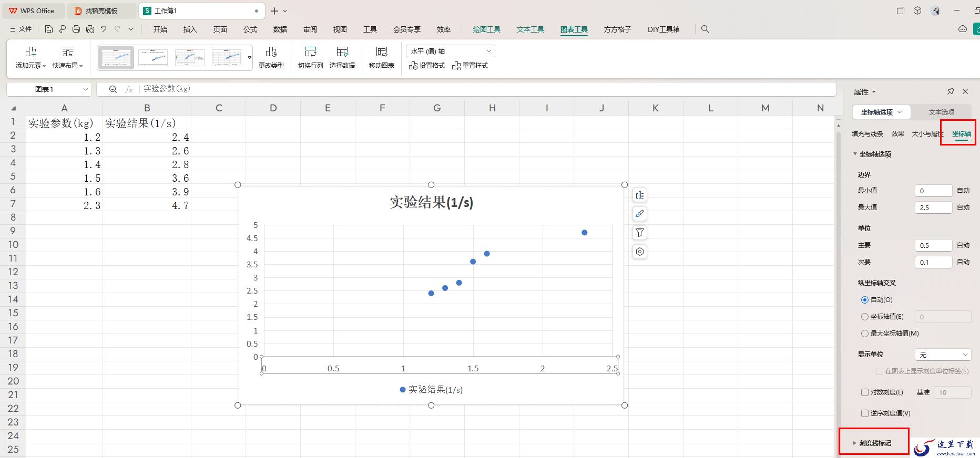Viewport: 980px width, 458px height.
Task: Click the select-all corner of the sheet
Action: (13, 108)
